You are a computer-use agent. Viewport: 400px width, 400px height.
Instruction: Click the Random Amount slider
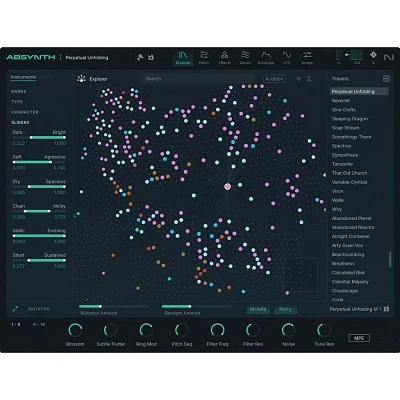point(197,306)
